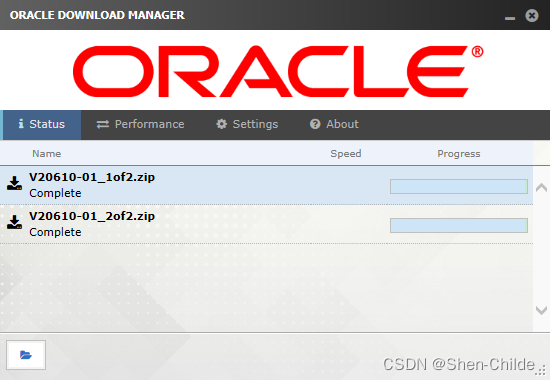
Task: Open the download folder icon button
Action: coord(26,355)
